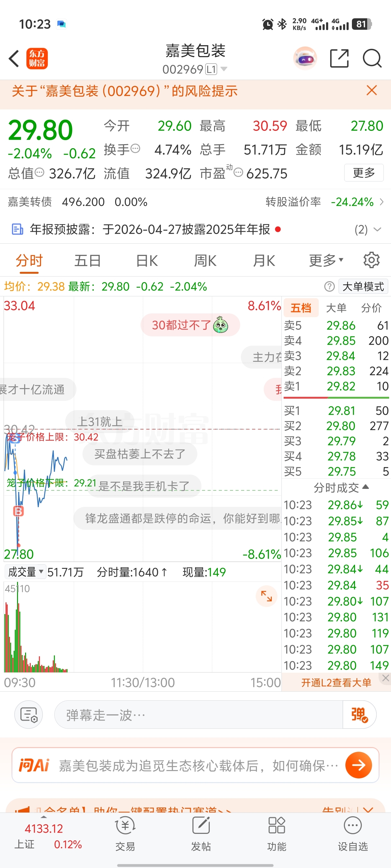
Task: Open danmaku settings list icon
Action: [x=29, y=715]
